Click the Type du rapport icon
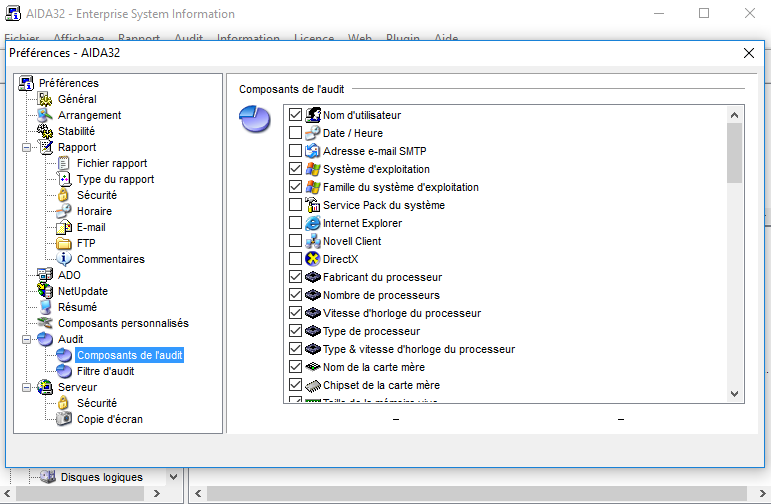Screen dimensions: 771x504 point(64,179)
